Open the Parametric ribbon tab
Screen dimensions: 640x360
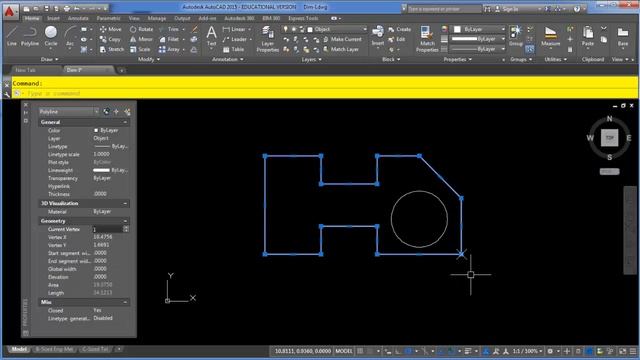108,18
